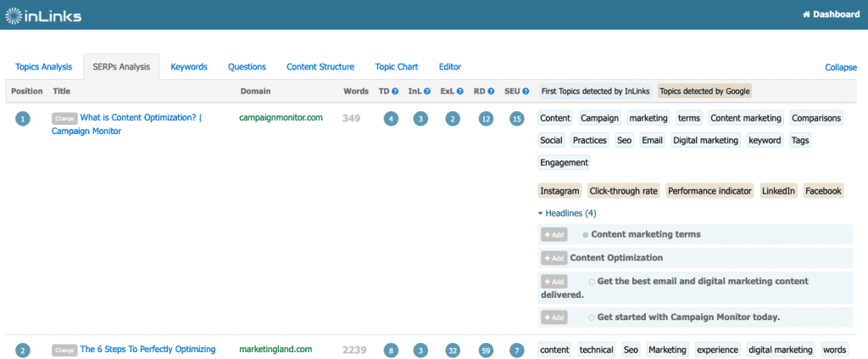Viewport: 868px width, 359px height.
Task: Select the SERPs Analysis tab
Action: click(x=121, y=67)
